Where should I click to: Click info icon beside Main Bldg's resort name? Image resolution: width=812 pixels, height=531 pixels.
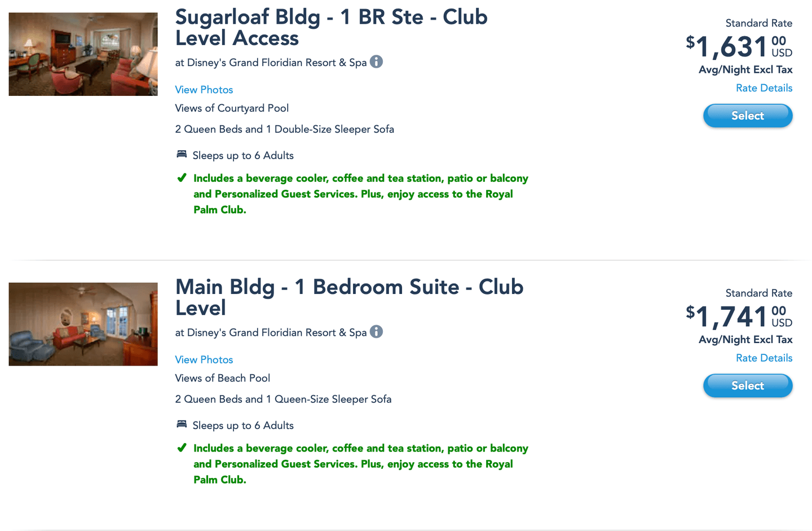[376, 332]
